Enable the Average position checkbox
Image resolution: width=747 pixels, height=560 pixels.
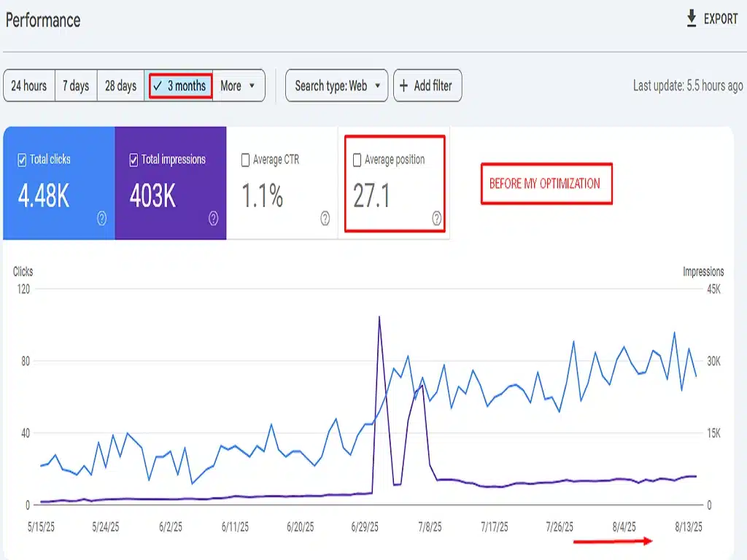pos(357,159)
